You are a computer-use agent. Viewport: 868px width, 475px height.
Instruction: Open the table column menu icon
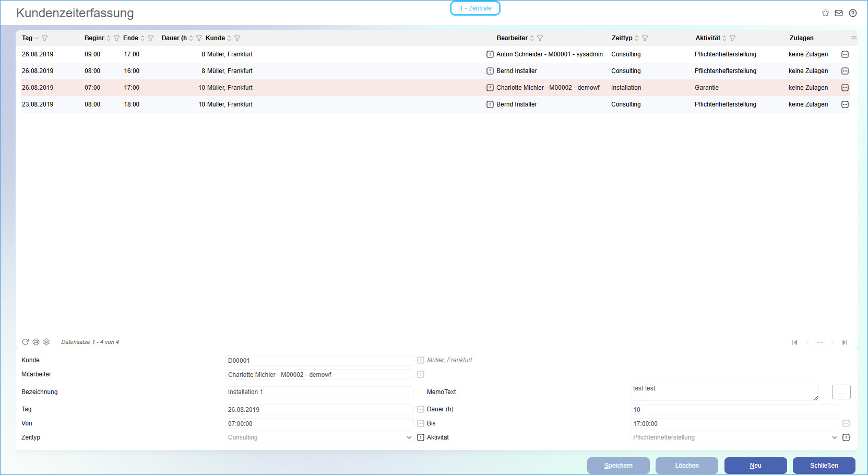(854, 38)
